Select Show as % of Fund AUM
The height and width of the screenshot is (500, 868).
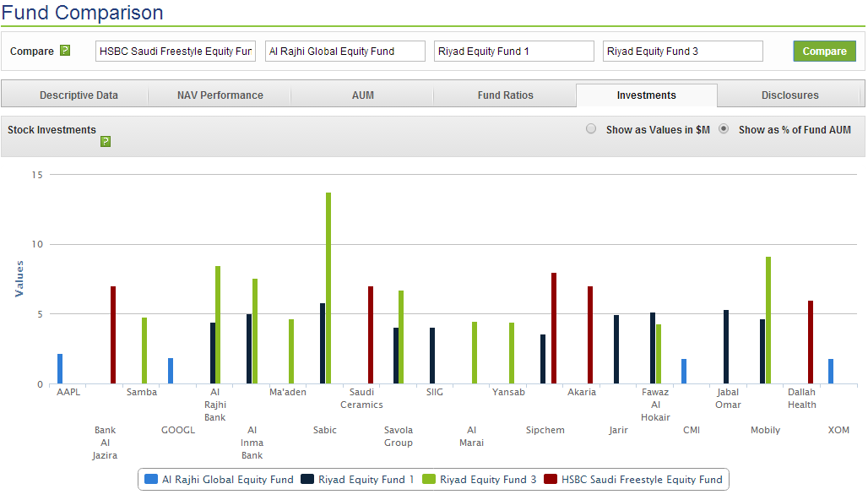point(723,128)
